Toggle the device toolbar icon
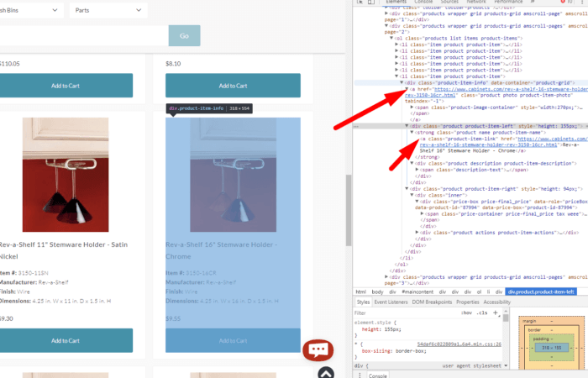This screenshot has height=378, width=588. pos(370,3)
